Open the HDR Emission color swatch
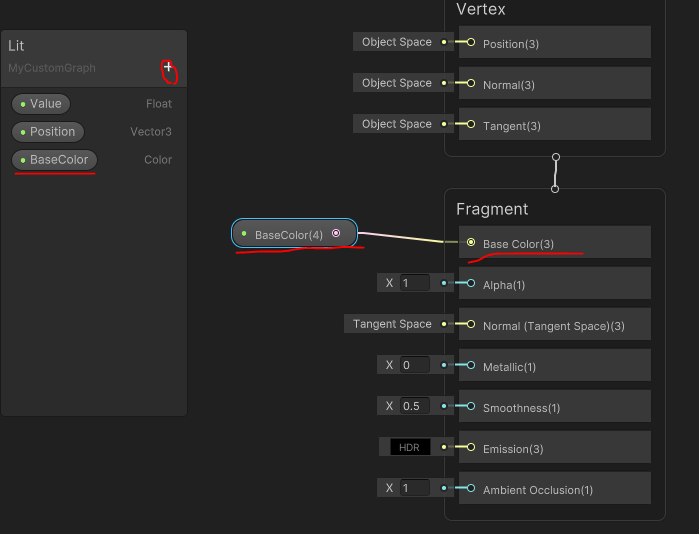 410,447
